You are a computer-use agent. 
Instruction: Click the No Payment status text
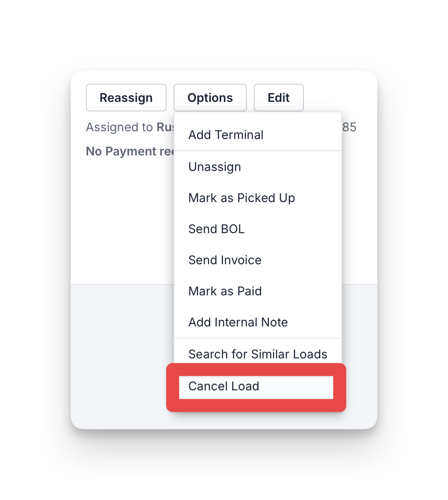coord(130,152)
